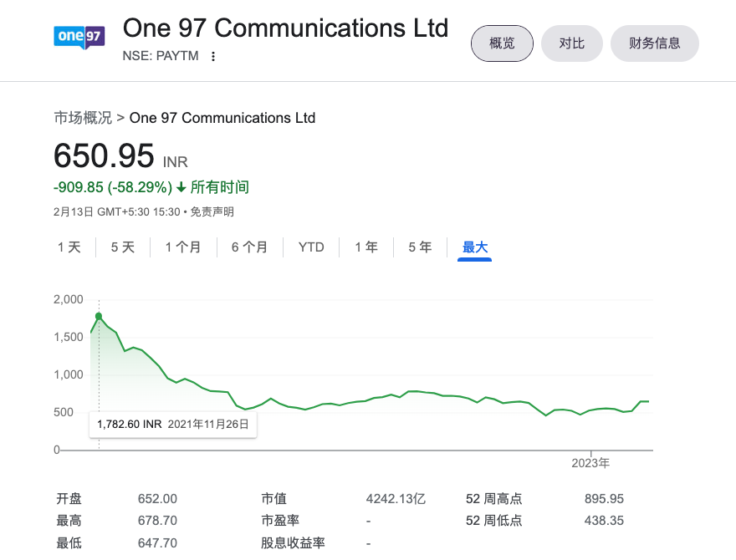Click the 市场概况 breadcrumb link
Viewport: 736px width, 560px height.
[x=83, y=118]
